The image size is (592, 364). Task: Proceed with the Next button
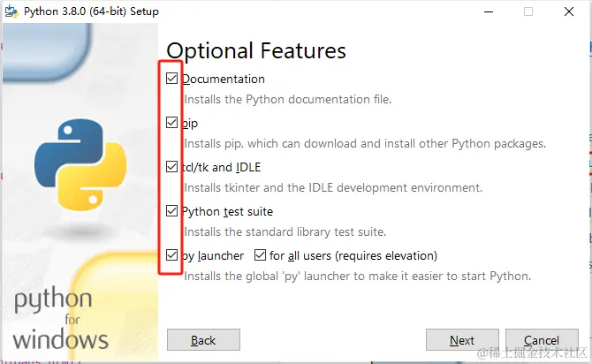coord(462,340)
